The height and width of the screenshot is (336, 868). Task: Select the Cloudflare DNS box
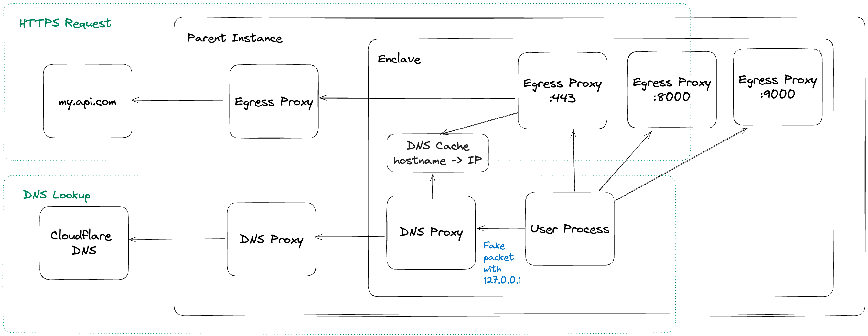click(x=84, y=243)
